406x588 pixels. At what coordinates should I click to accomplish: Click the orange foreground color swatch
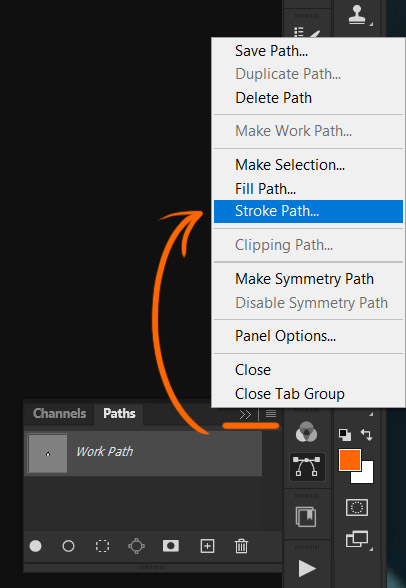[350, 459]
